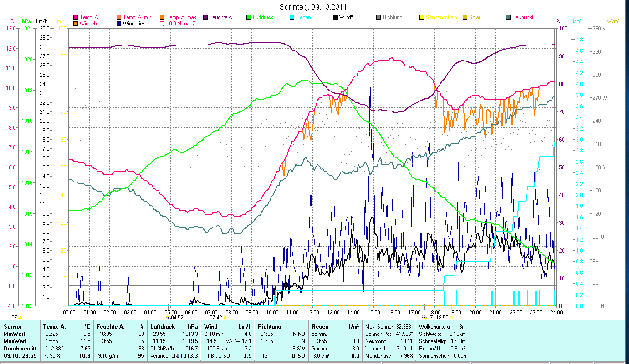This screenshot has width=629, height=364.
Task: Click the black Wind* legend square
Action: (x=335, y=17)
